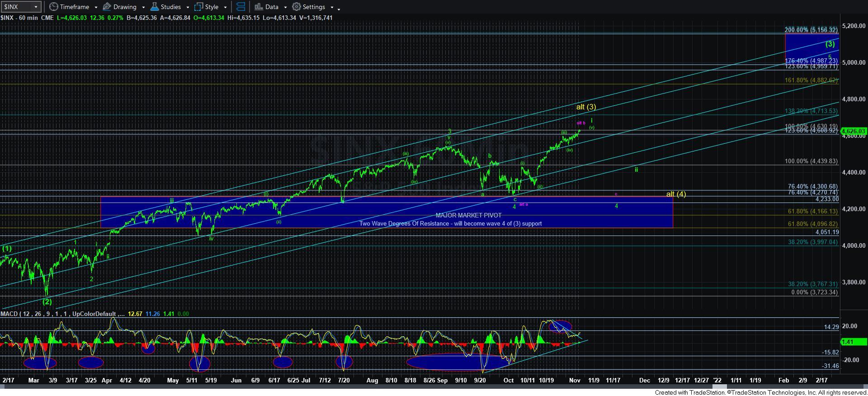Click the 14.29 MACD level label
Viewport: 868px width, 396px height.
(x=831, y=327)
